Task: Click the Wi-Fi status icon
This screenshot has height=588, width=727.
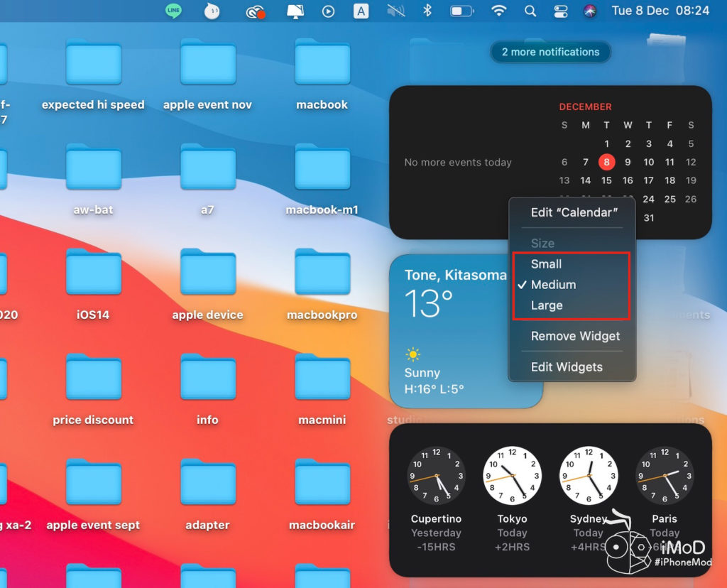Action: click(x=499, y=11)
